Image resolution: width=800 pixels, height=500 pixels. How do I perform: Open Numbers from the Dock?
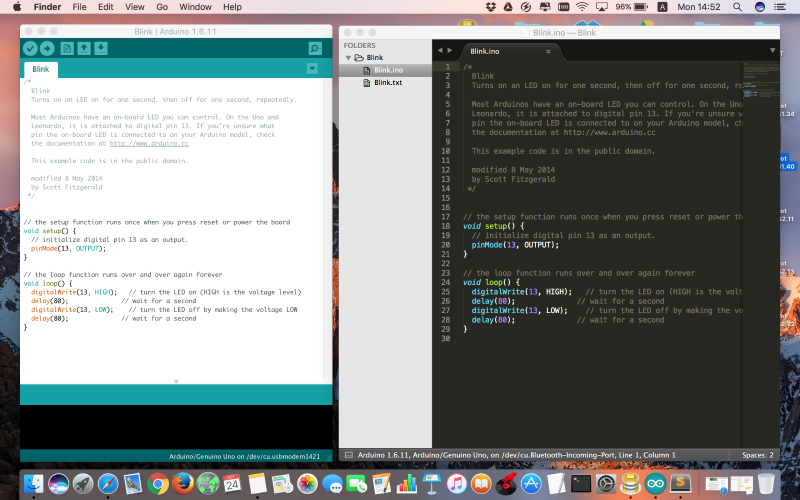tap(407, 483)
